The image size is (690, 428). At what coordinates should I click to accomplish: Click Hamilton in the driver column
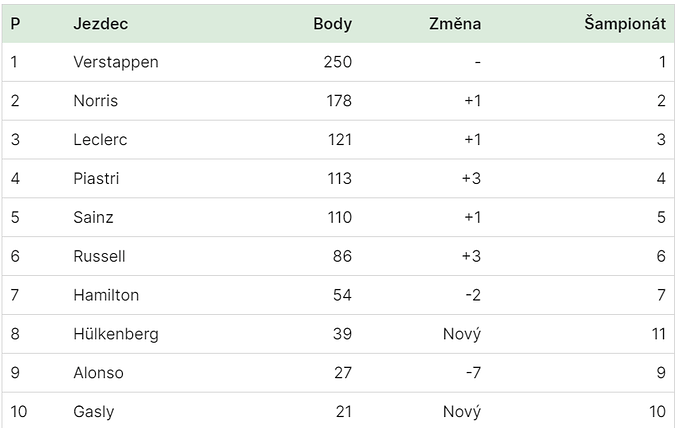point(106,295)
